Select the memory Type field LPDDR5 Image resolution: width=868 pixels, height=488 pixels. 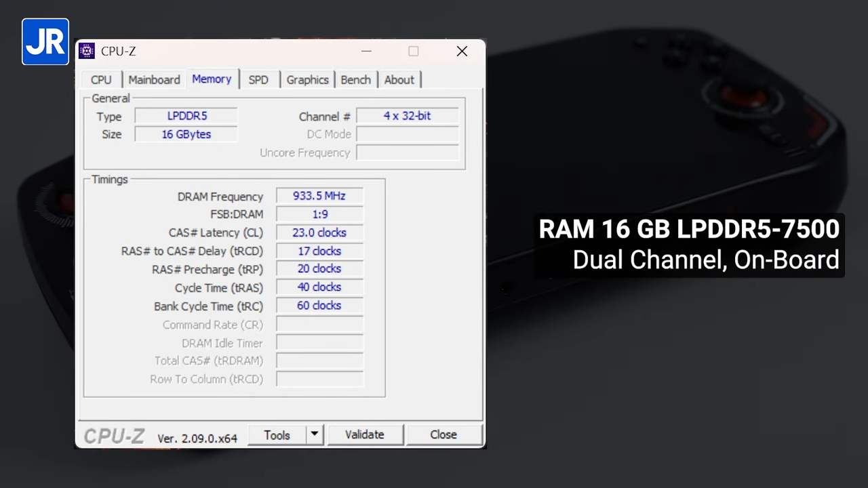pyautogui.click(x=186, y=116)
